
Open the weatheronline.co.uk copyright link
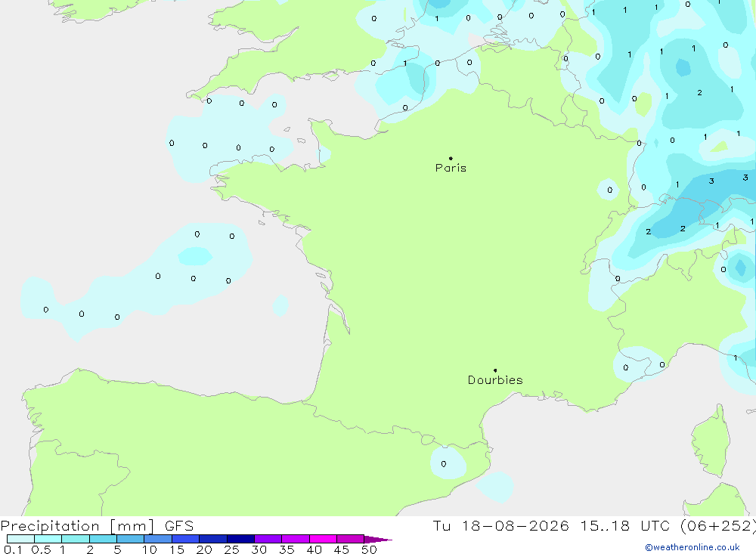[692, 547]
